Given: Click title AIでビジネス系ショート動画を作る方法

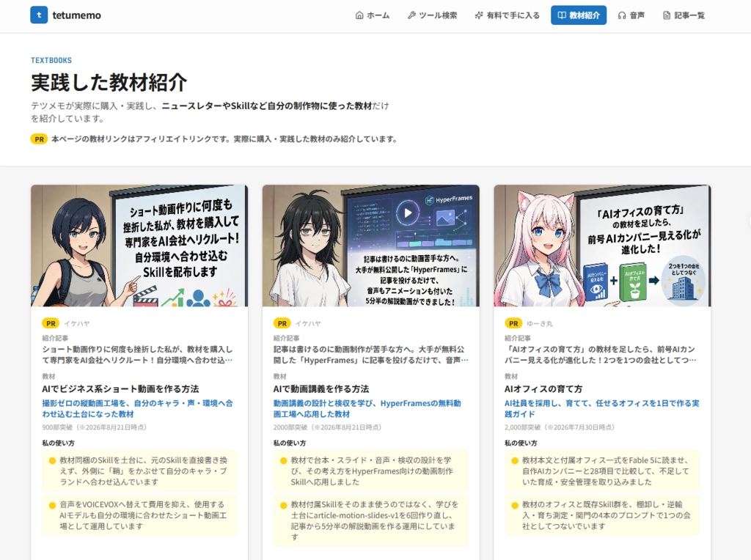Looking at the screenshot, I should tap(120, 388).
